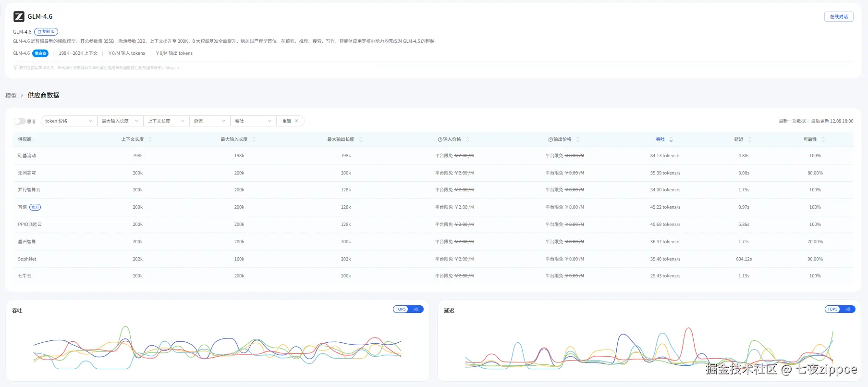Select the 智谱 provider name

pyautogui.click(x=23, y=207)
